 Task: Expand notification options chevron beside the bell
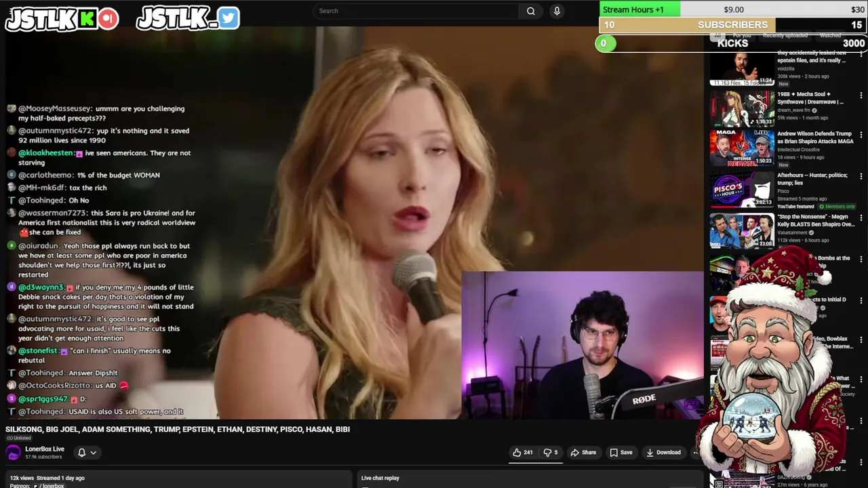(x=94, y=453)
